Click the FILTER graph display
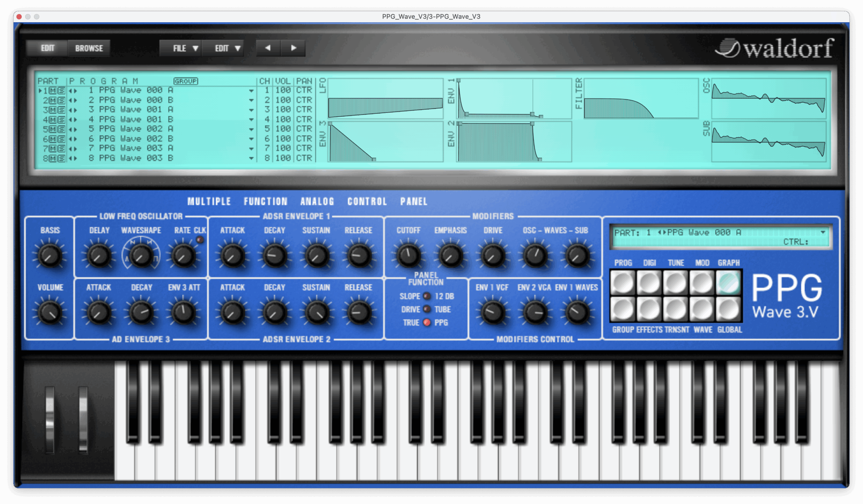This screenshot has height=504, width=863. 641,98
